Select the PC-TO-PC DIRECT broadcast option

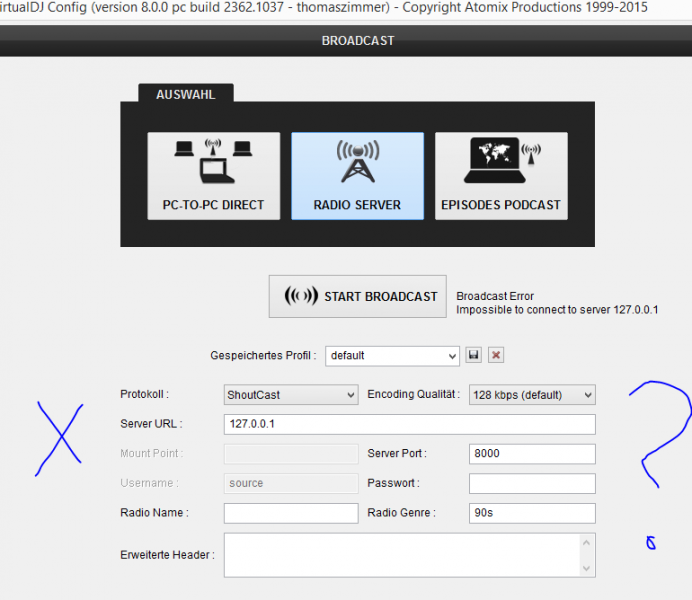(x=214, y=176)
